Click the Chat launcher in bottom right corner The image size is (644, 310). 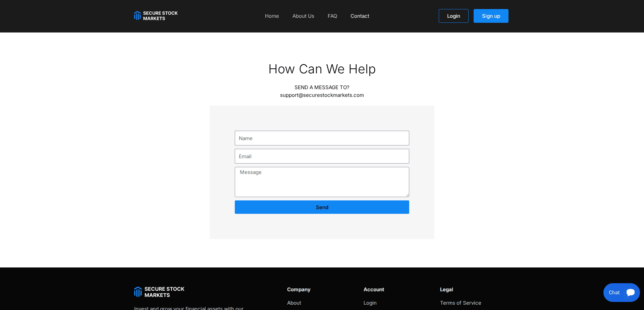(x=621, y=292)
